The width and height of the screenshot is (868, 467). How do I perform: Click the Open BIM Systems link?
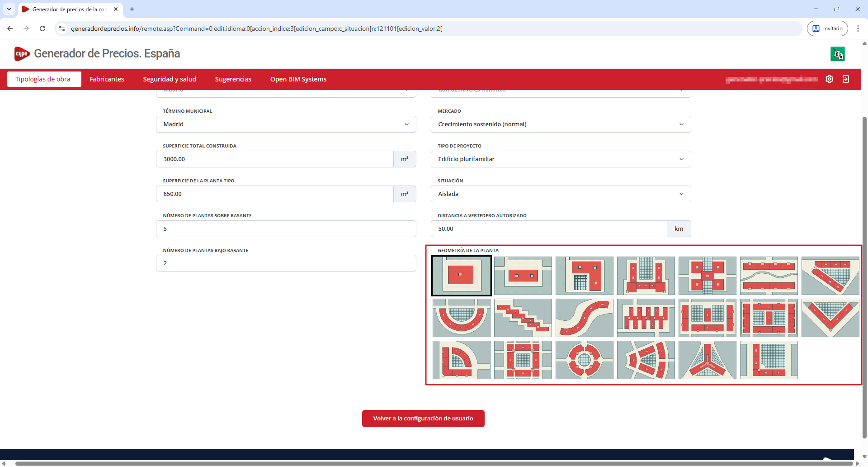click(298, 79)
